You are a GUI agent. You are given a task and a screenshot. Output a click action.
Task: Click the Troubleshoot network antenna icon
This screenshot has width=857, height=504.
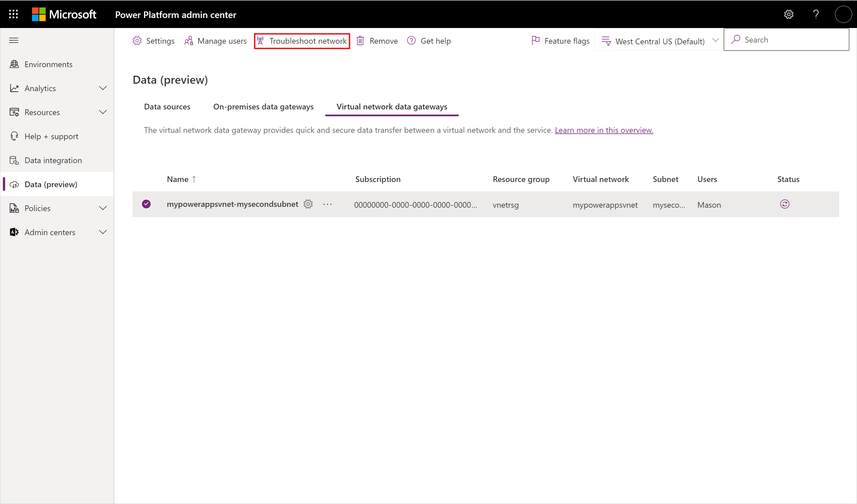tap(261, 41)
